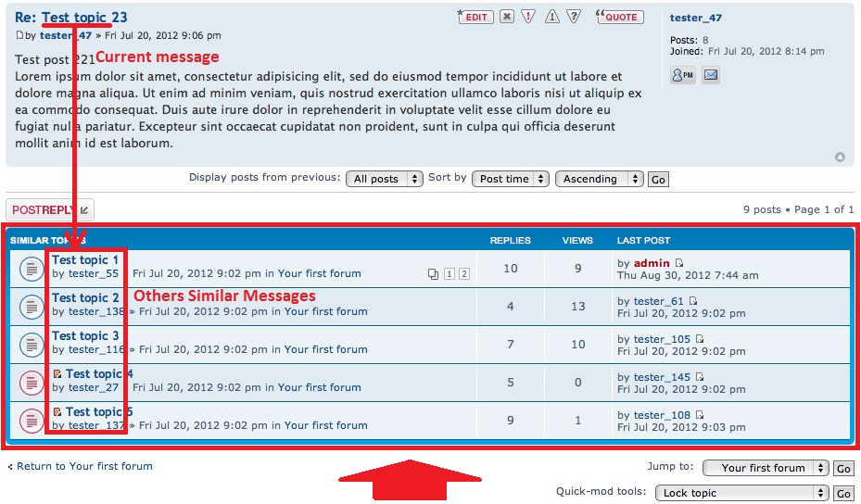This screenshot has width=861, height=504.
Task: Click the delete post X icon
Action: coord(507,17)
